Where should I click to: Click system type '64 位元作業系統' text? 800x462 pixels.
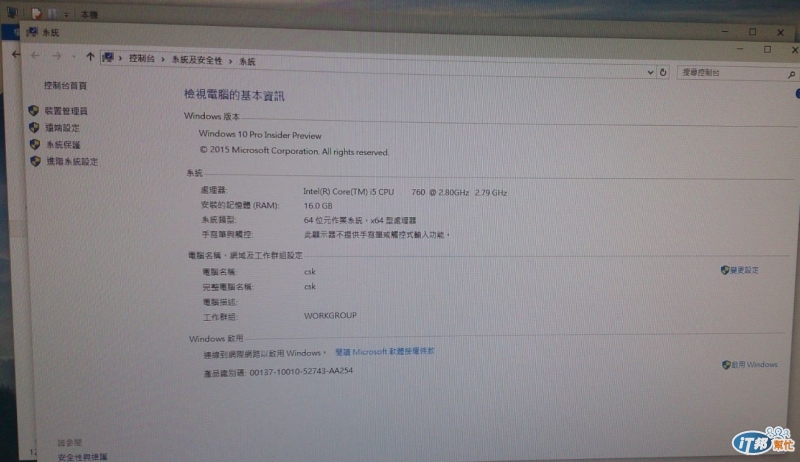(x=333, y=221)
